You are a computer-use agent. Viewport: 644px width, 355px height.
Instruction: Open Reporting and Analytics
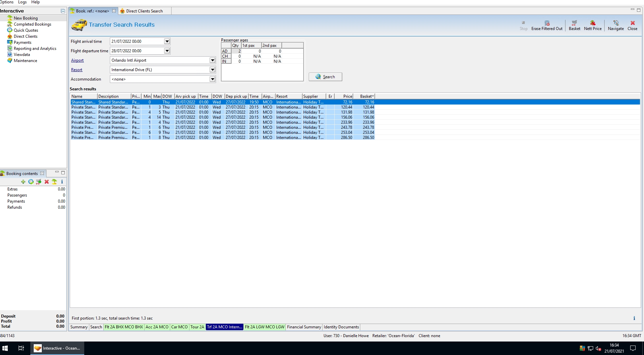[x=35, y=49]
